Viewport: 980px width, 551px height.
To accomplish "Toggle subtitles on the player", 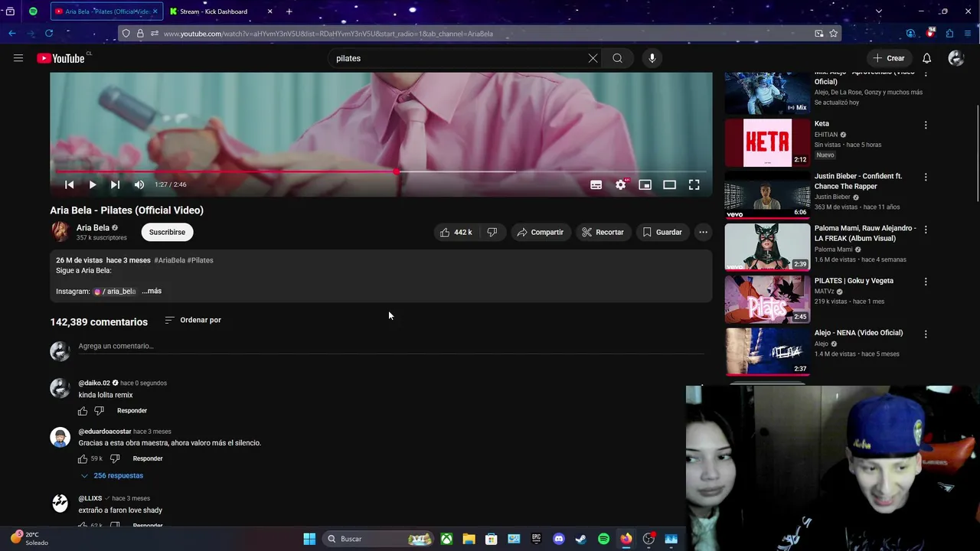I will point(596,184).
